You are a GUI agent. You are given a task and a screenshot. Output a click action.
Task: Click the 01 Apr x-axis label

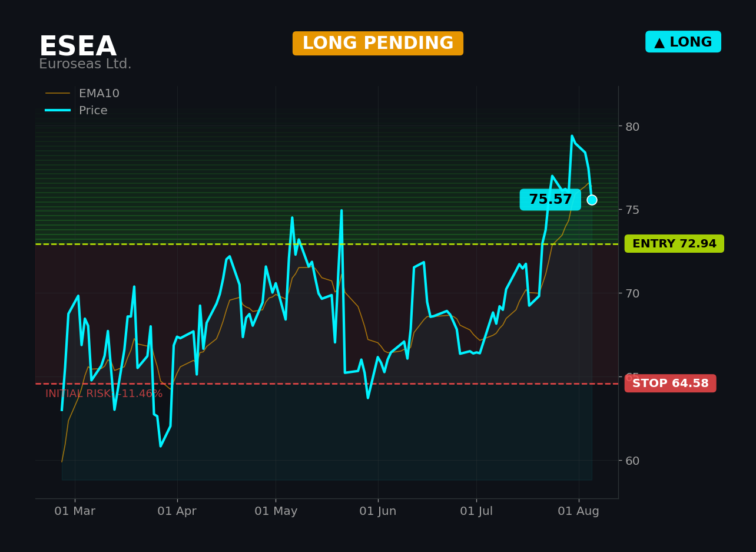[x=177, y=511]
